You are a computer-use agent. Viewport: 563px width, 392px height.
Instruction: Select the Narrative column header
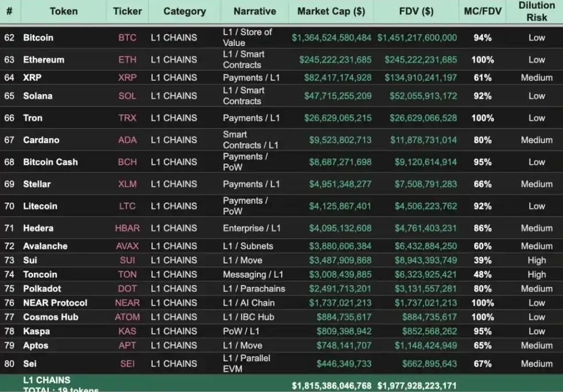click(x=255, y=12)
